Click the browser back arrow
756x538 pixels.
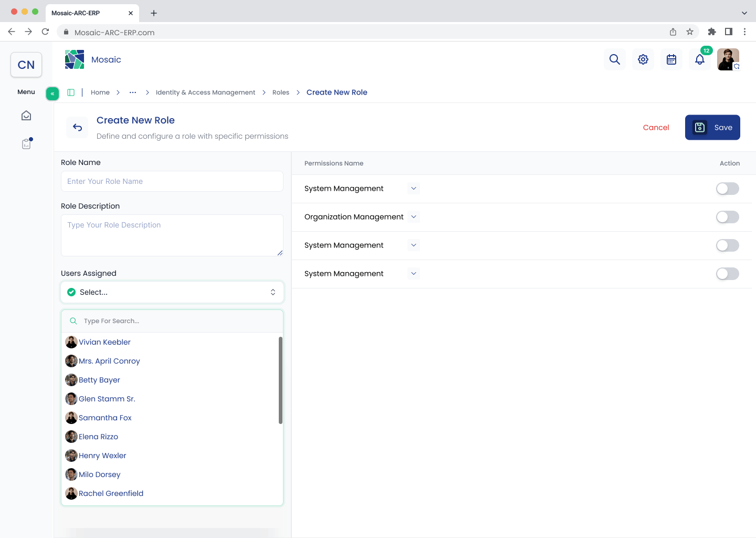(12, 32)
